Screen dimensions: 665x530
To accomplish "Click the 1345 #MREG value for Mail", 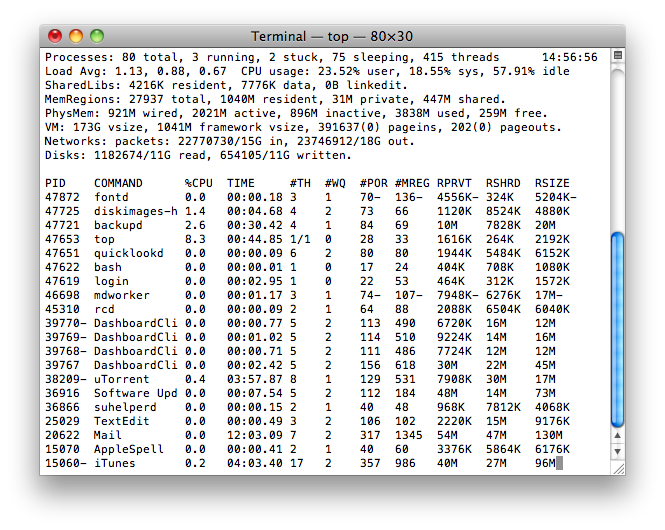I will [408, 435].
